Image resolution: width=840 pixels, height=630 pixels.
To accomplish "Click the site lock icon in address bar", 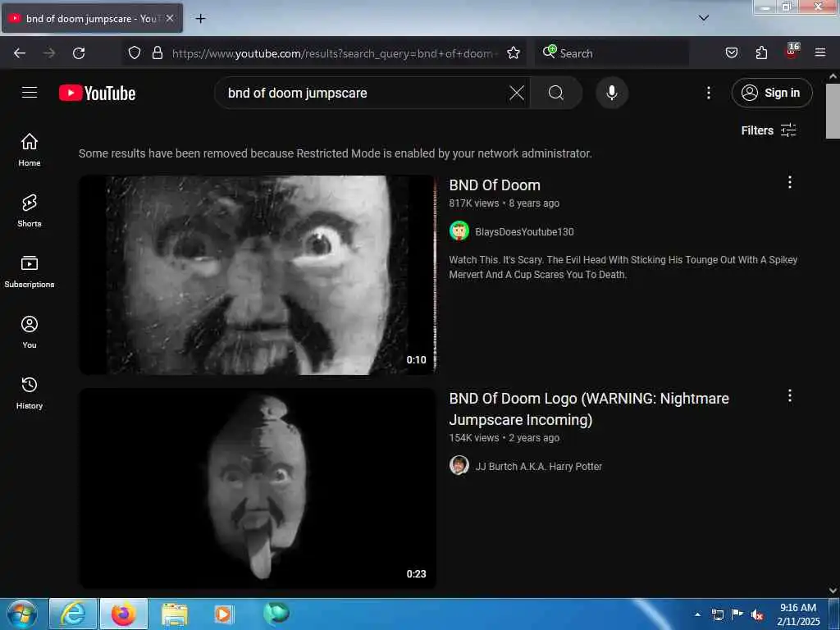I will (x=157, y=52).
